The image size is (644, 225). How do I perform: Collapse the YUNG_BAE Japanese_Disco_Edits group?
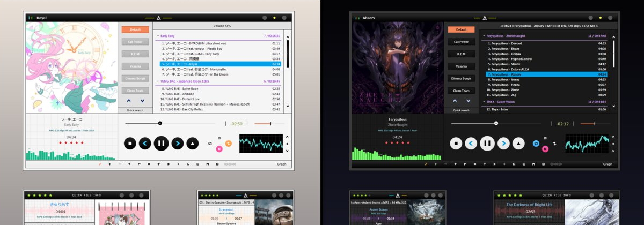tap(158, 81)
